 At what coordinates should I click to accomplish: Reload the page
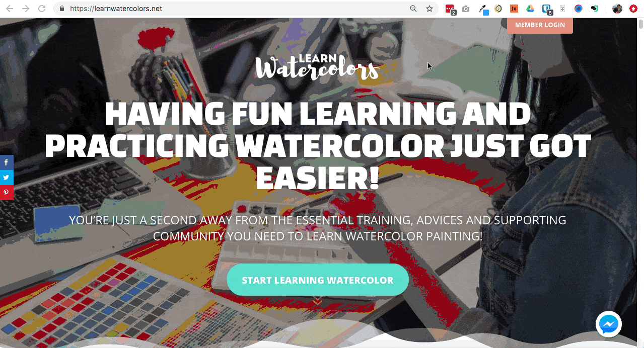tap(42, 9)
